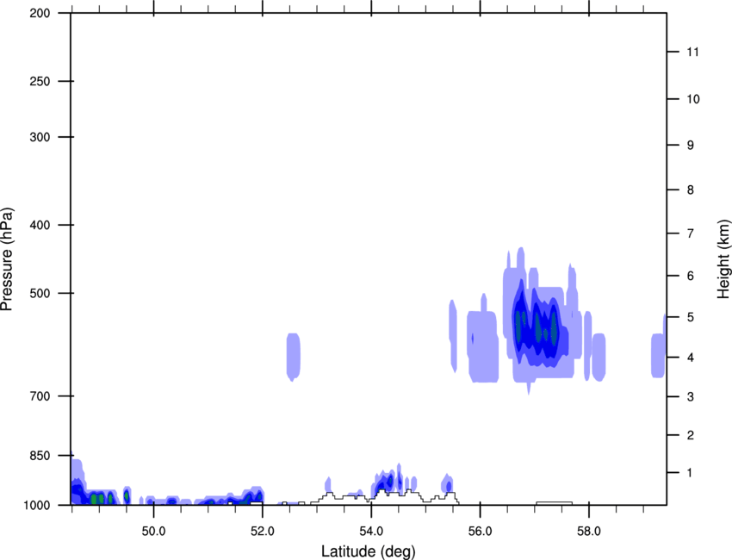Click the 250 pressure tick label

(x=40, y=81)
